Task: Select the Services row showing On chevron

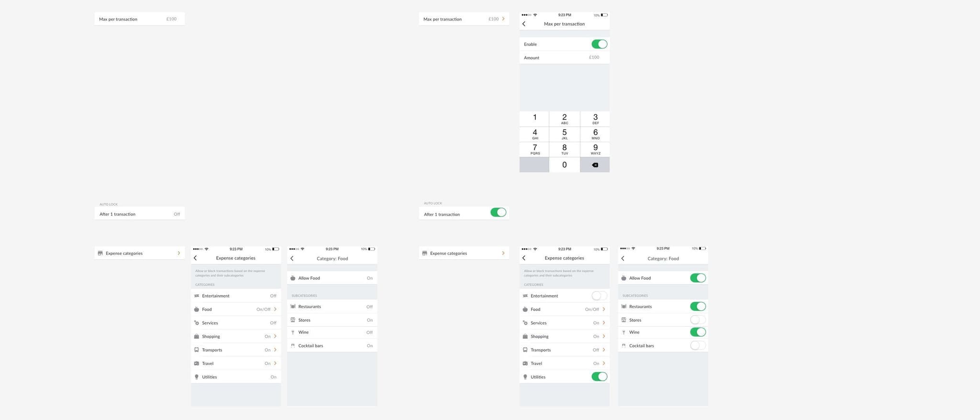Action: [565, 323]
